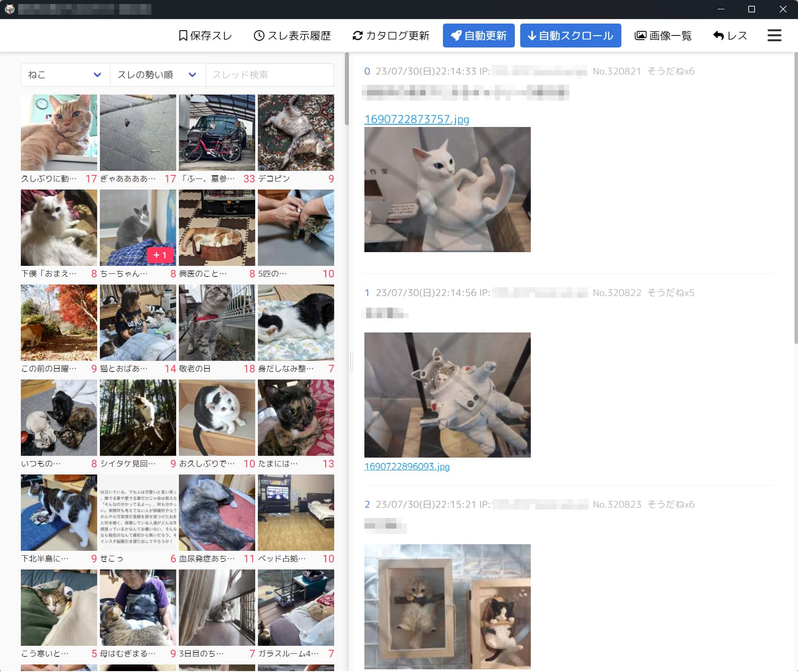The image size is (798, 672).
Task: Open スレ表示履歴 thread history clock icon
Action: [259, 36]
